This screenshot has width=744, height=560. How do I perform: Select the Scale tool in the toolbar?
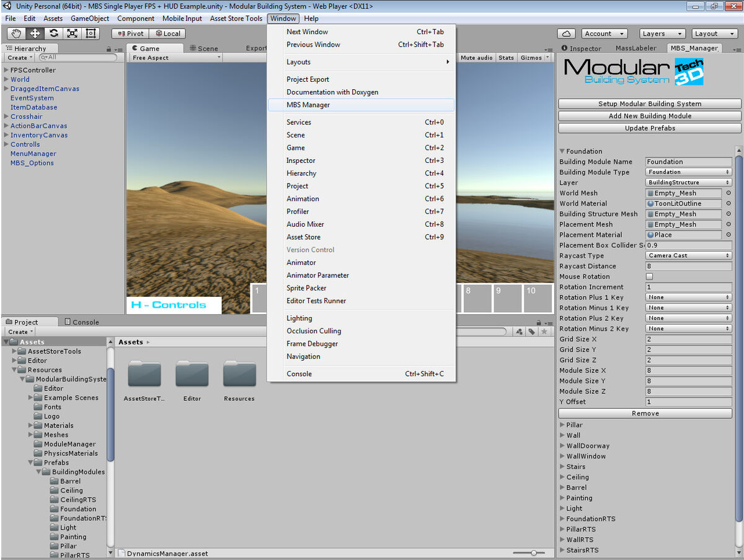tap(72, 33)
